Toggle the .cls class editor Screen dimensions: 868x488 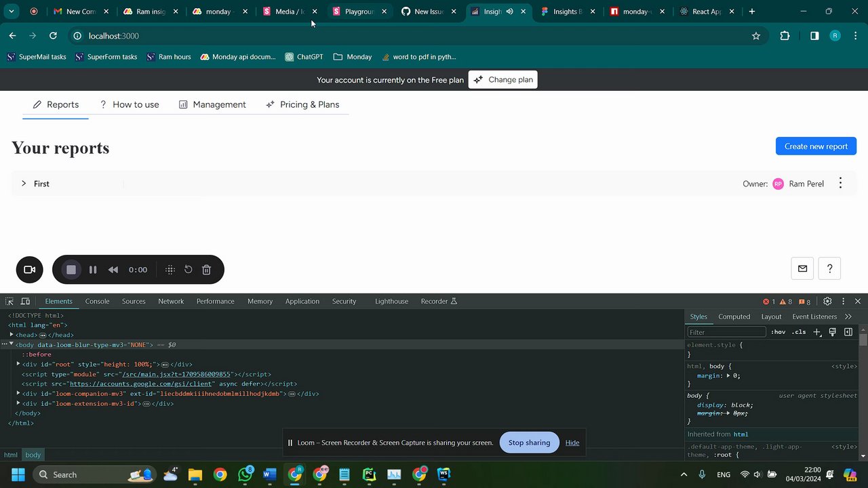click(x=800, y=332)
